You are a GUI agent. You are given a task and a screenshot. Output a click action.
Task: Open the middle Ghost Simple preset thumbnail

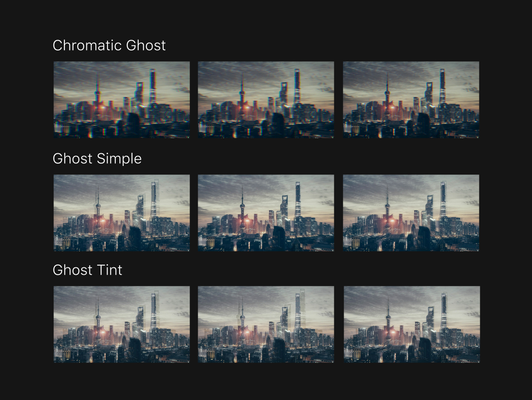click(x=266, y=213)
